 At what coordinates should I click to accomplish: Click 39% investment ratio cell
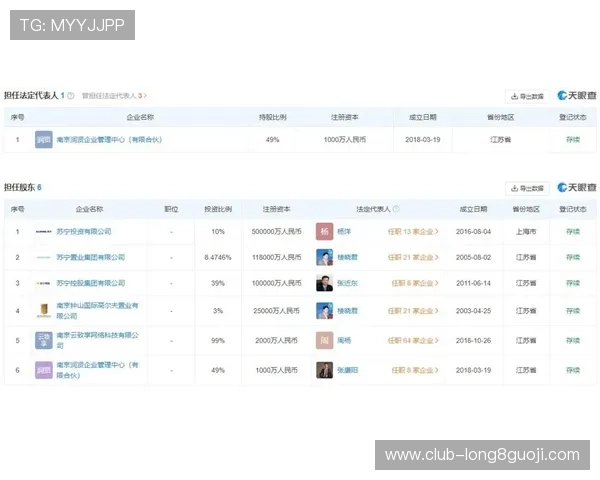tap(218, 283)
